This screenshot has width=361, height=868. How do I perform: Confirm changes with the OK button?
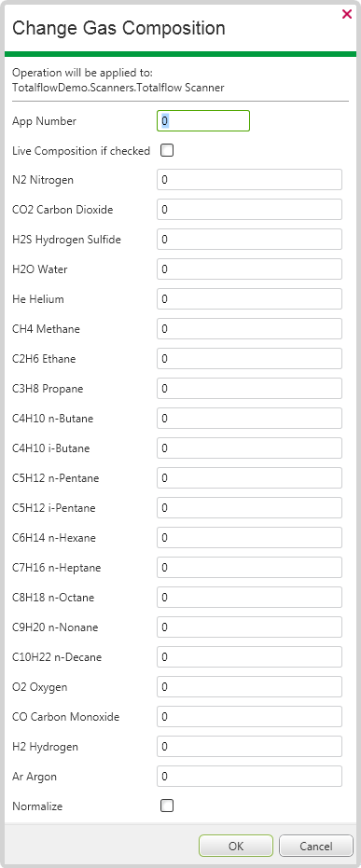236,846
